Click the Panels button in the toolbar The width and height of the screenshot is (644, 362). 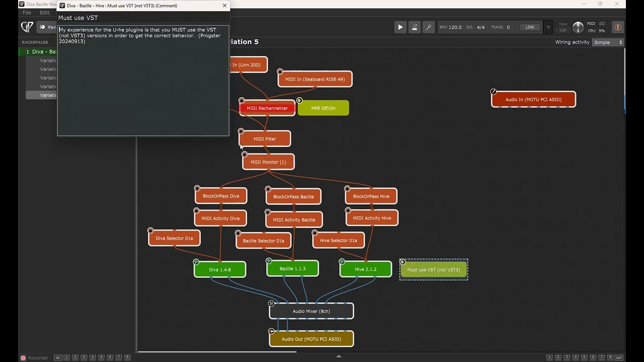point(47,27)
